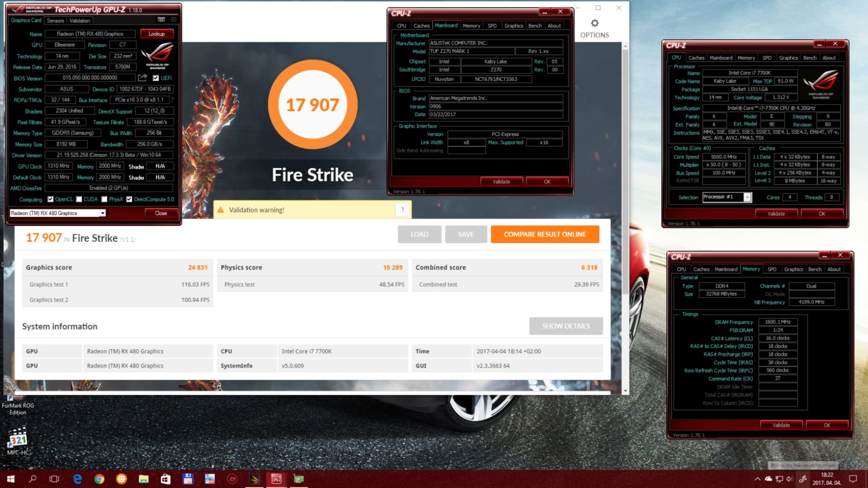Click the GPU Name field 'Radeon (TM) RX 480 Graphics'

tap(90, 34)
